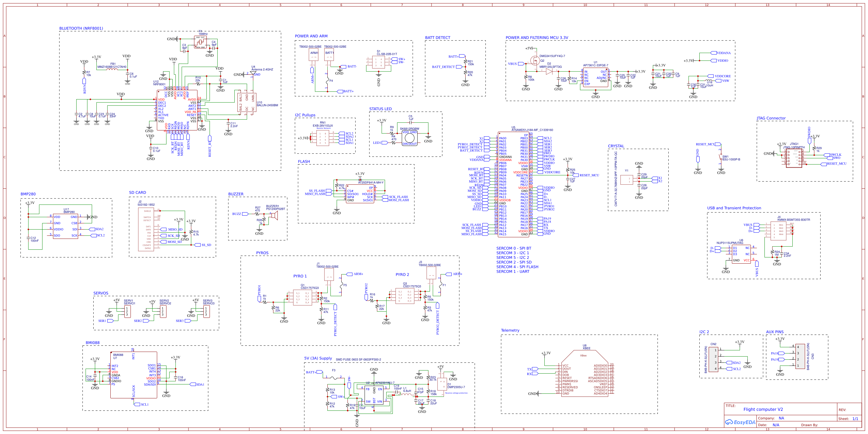
Task: Select the BMP280 barometer symbol U17
Action: (66, 226)
